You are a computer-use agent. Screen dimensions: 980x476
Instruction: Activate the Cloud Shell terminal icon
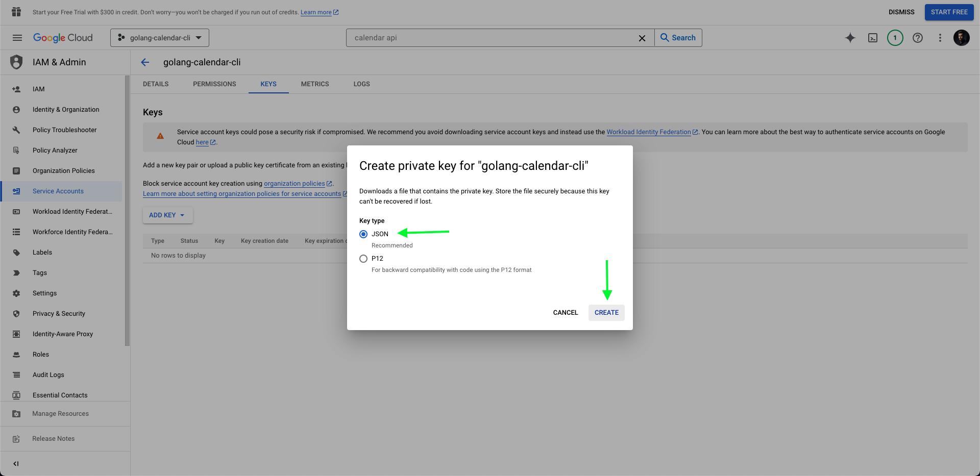(873, 38)
